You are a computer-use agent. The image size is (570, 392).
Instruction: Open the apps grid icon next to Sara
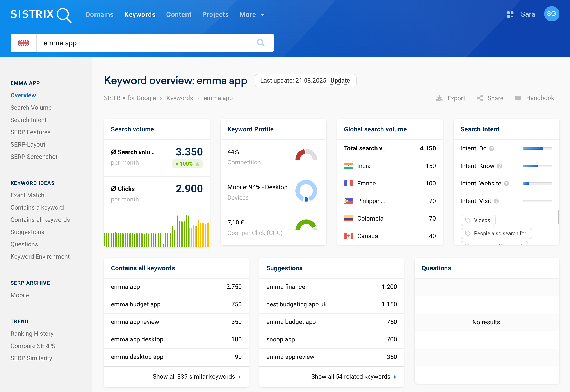pyautogui.click(x=510, y=14)
